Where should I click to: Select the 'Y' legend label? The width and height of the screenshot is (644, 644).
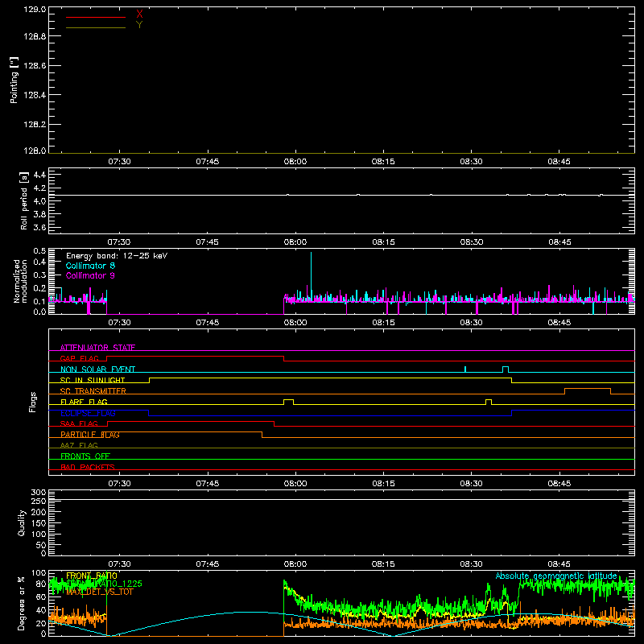click(x=139, y=25)
